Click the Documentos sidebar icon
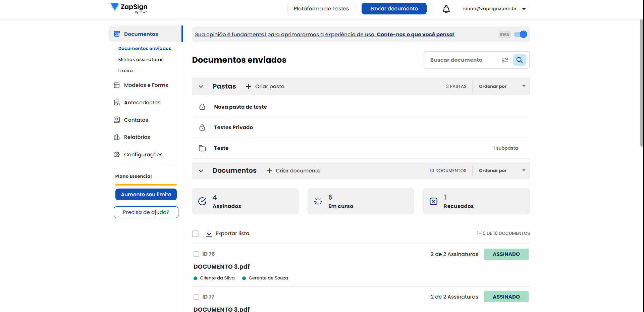Image resolution: width=644 pixels, height=312 pixels. (x=117, y=34)
